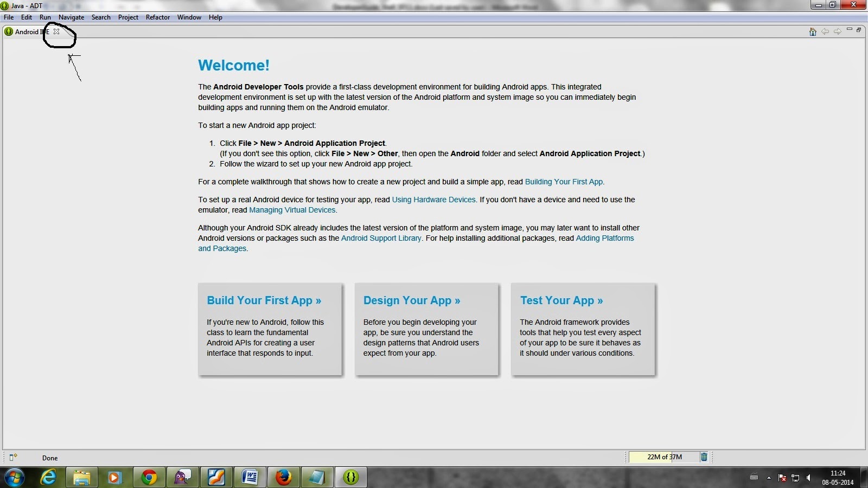
Task: Navigate back with the left arrow icon
Action: [825, 31]
